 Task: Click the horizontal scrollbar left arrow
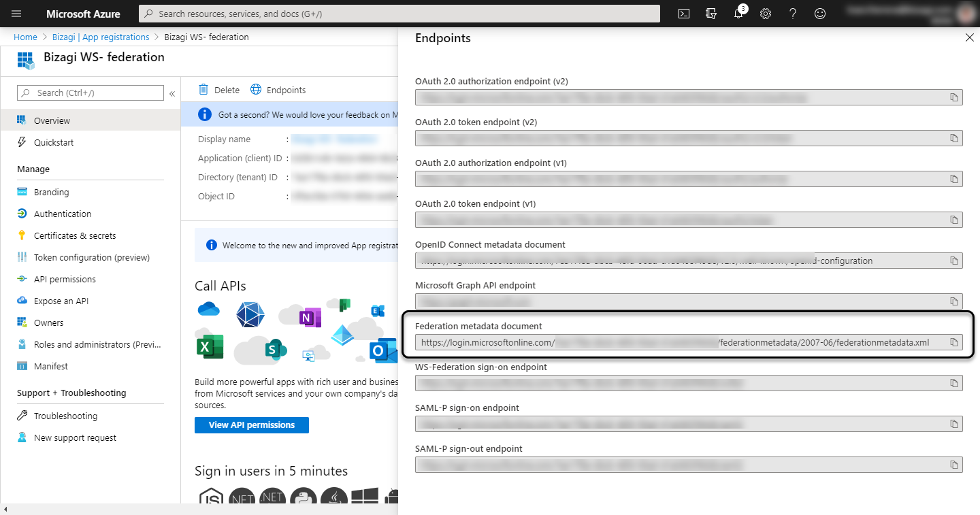(x=5, y=510)
